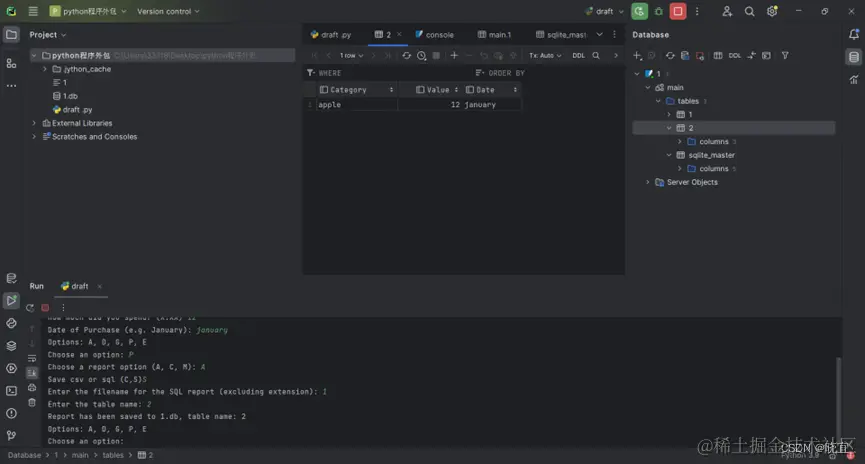Toggle Database tool window sidebar icon
The width and height of the screenshot is (865, 464).
point(853,57)
